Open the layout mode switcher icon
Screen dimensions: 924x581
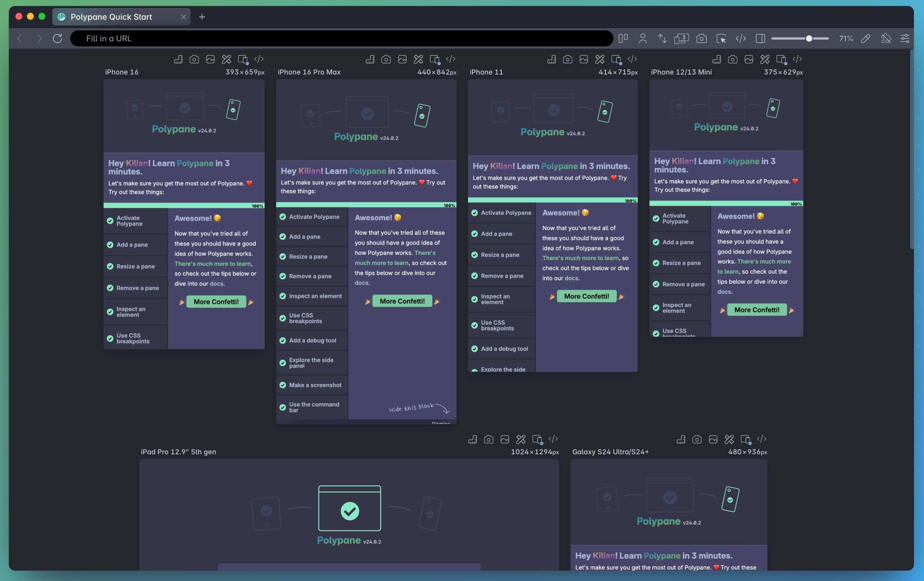pos(623,38)
